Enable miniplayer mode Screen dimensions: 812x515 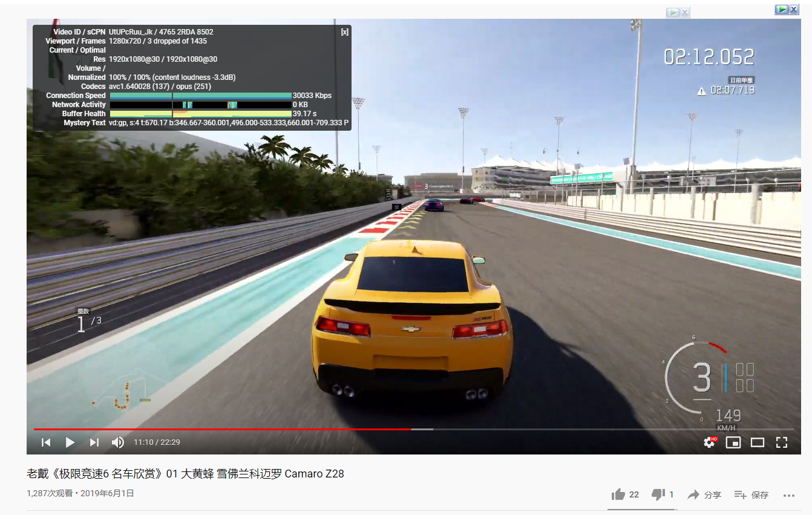tap(733, 442)
